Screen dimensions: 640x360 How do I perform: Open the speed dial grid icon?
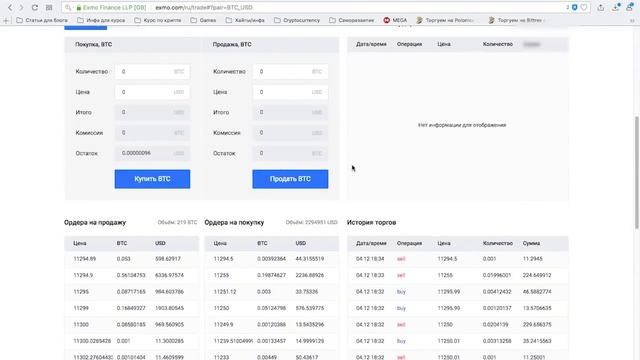tap(49, 7)
